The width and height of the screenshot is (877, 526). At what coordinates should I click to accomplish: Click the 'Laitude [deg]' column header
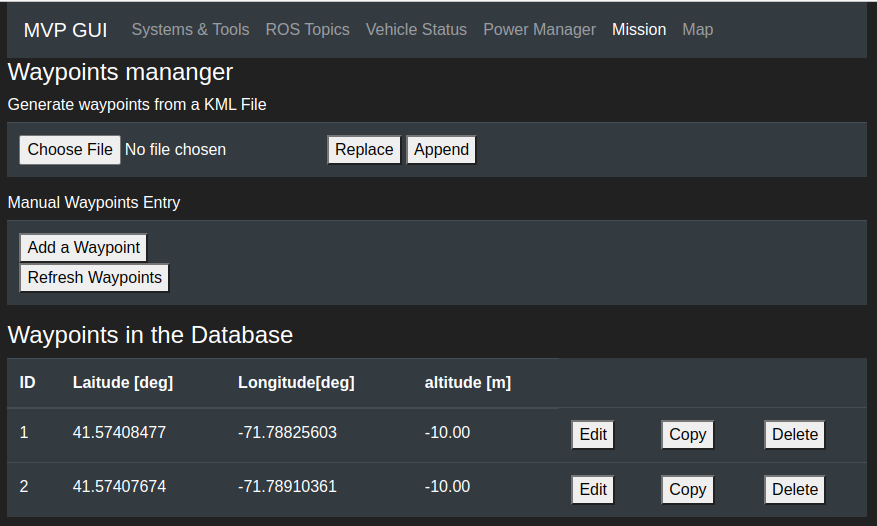123,383
